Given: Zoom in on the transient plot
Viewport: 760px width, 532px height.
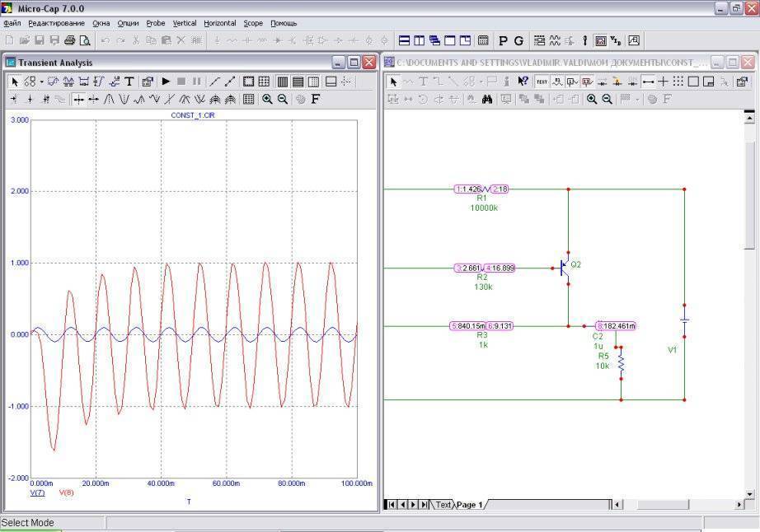Looking at the screenshot, I should coord(267,99).
